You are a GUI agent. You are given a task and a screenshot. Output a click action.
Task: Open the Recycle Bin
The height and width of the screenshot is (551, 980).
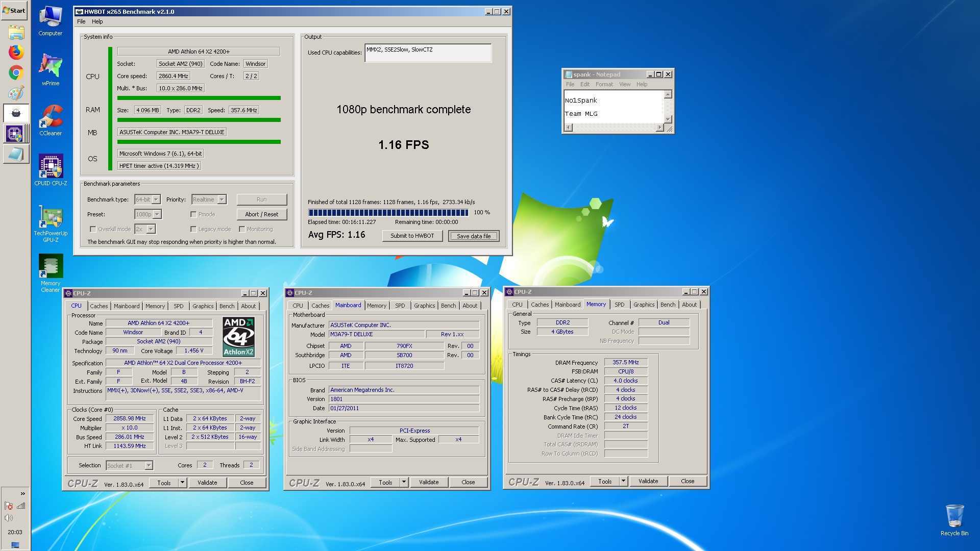(x=954, y=519)
